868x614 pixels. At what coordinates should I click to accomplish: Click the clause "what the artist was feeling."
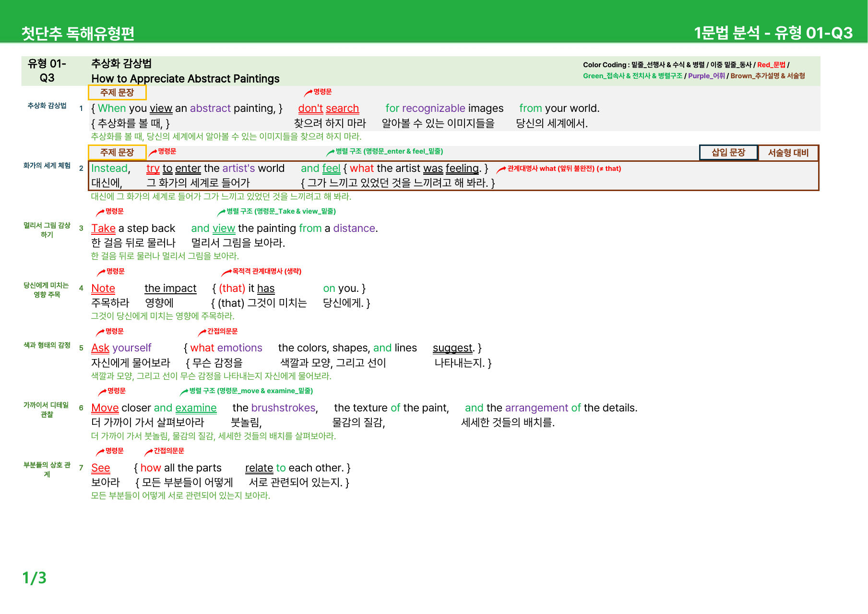click(x=416, y=169)
